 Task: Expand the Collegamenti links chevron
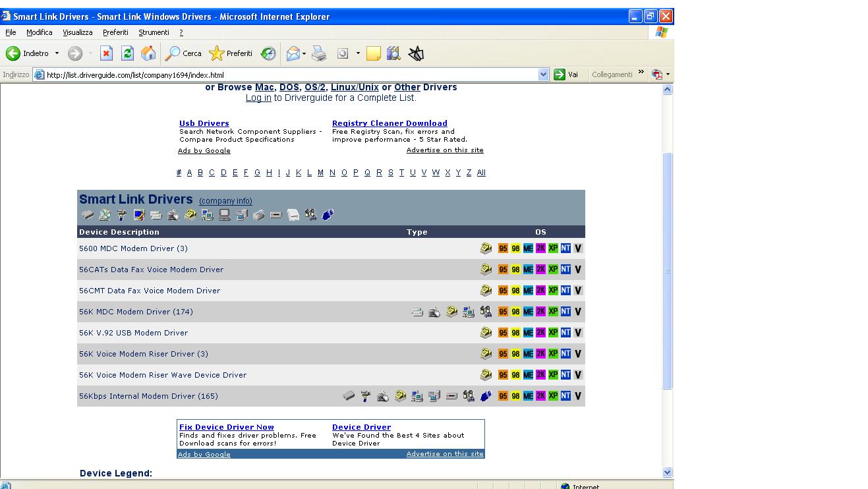click(x=641, y=72)
